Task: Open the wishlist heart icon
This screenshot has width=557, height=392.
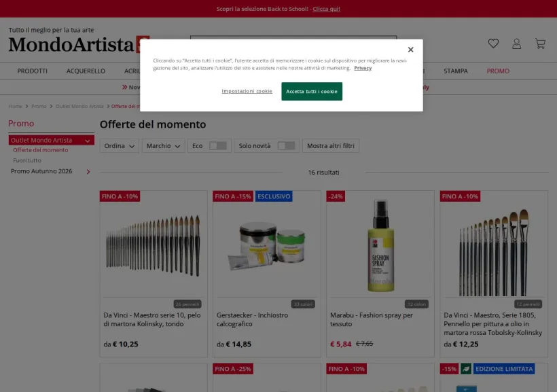Action: tap(493, 43)
